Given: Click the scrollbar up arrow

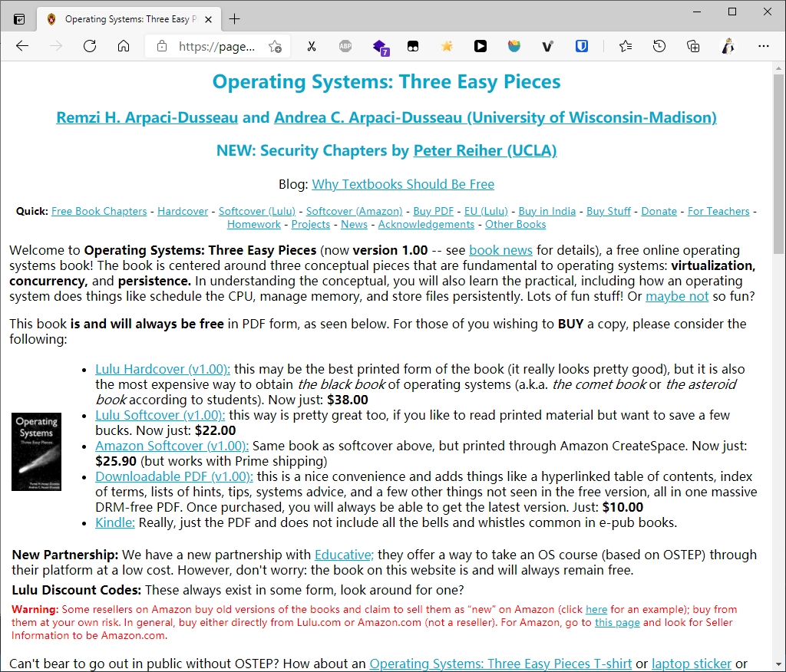Looking at the screenshot, I should coord(778,68).
